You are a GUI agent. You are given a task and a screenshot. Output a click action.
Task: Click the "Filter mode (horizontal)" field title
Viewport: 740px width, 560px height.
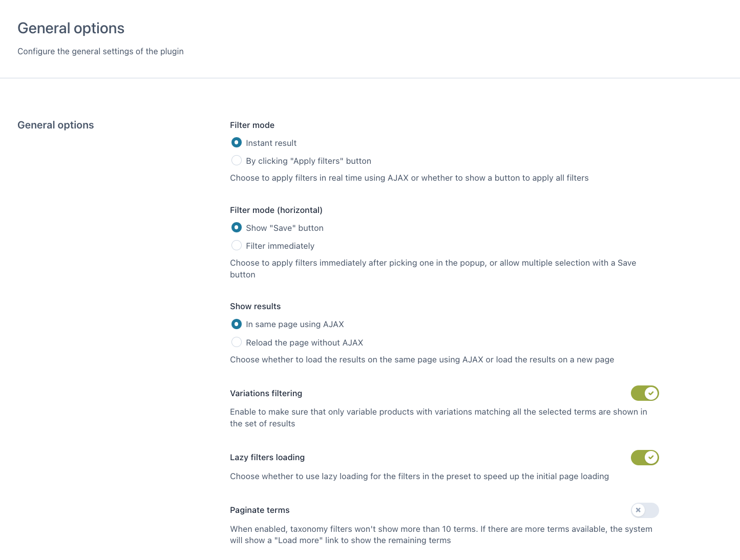point(276,210)
